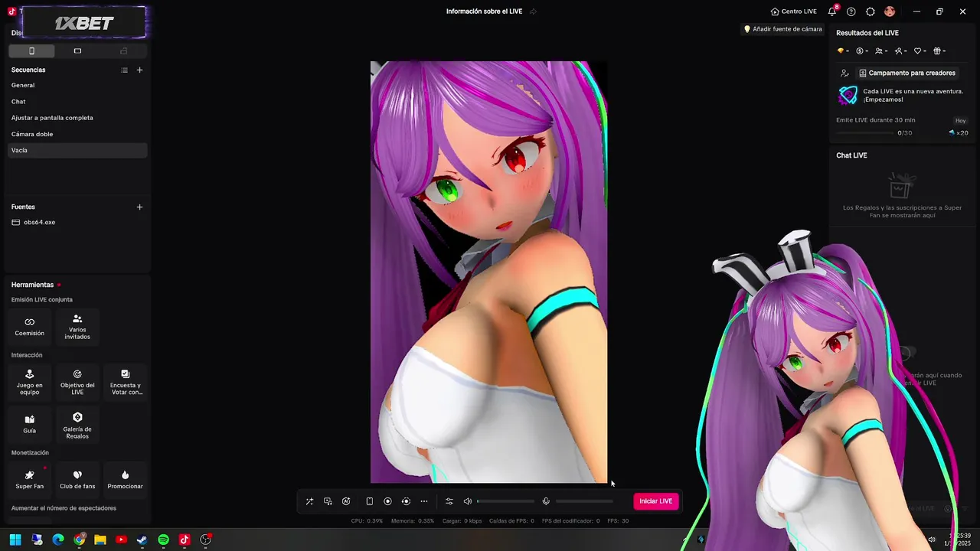980x551 pixels.
Task: Click the 1XBET banner
Action: pyautogui.click(x=84, y=23)
